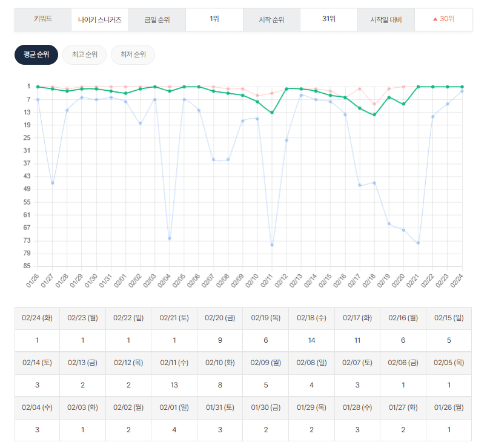Click the blue data point at 01/27
Image resolution: width=490 pixels, height=448 pixels.
(53, 183)
